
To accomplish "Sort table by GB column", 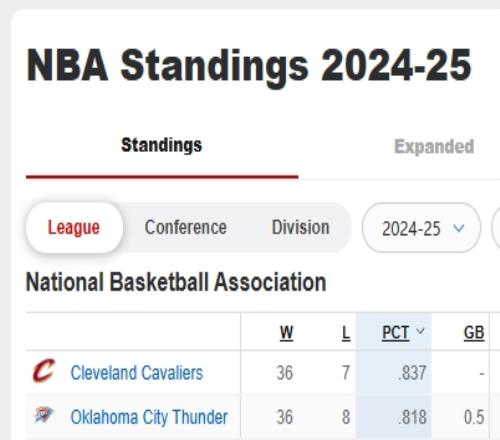I will click(x=474, y=333).
